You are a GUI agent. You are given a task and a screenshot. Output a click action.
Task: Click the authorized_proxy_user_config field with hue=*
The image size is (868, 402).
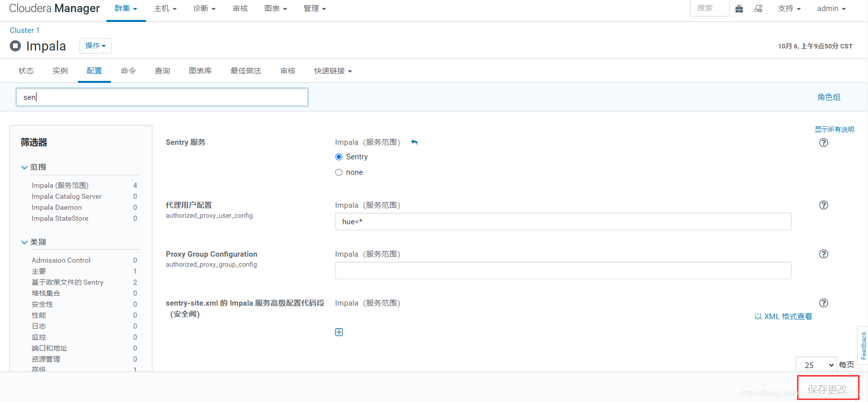pos(563,222)
